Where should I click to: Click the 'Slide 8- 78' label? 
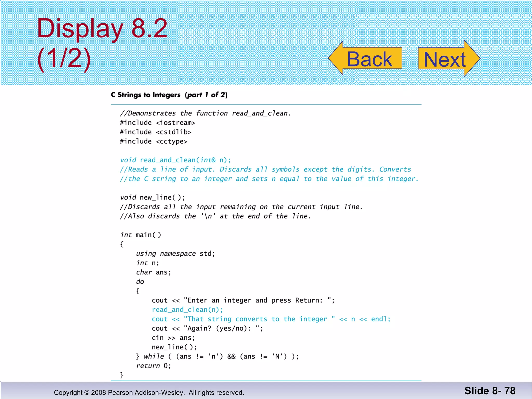coord(490,391)
